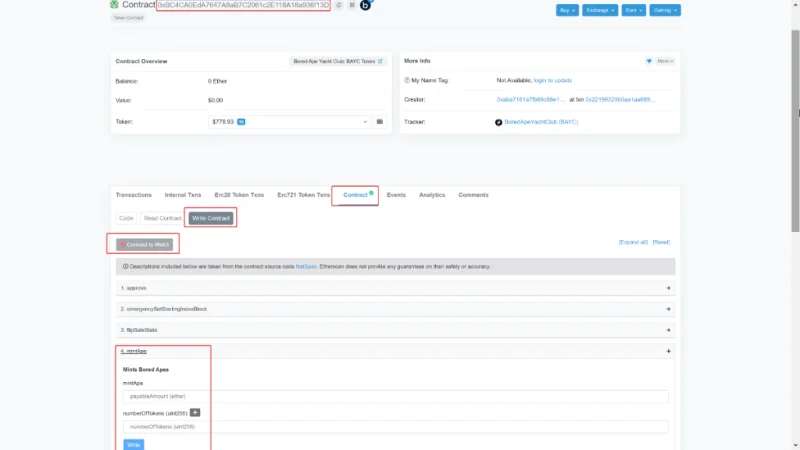
Task: Open the creation transaction hash link
Action: pos(620,99)
